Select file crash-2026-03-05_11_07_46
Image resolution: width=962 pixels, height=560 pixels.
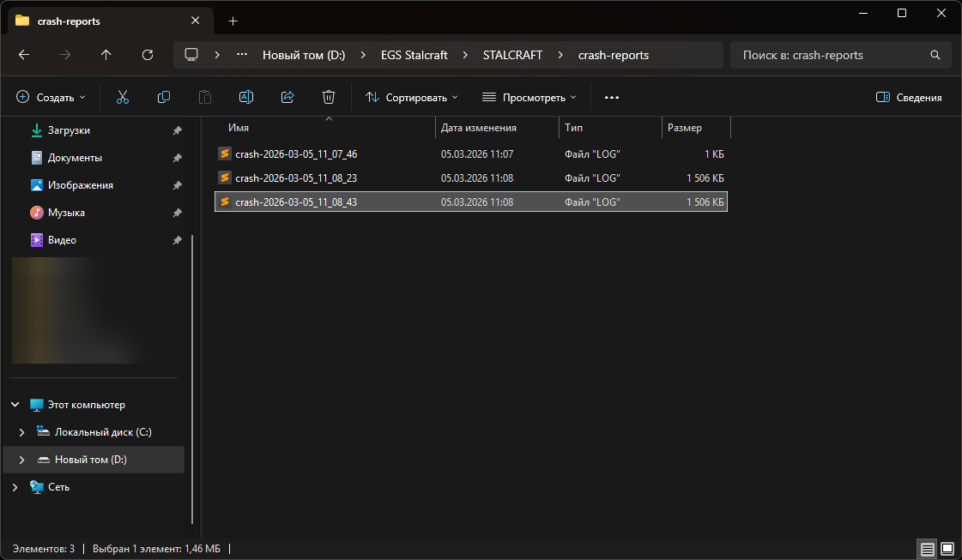pos(296,154)
